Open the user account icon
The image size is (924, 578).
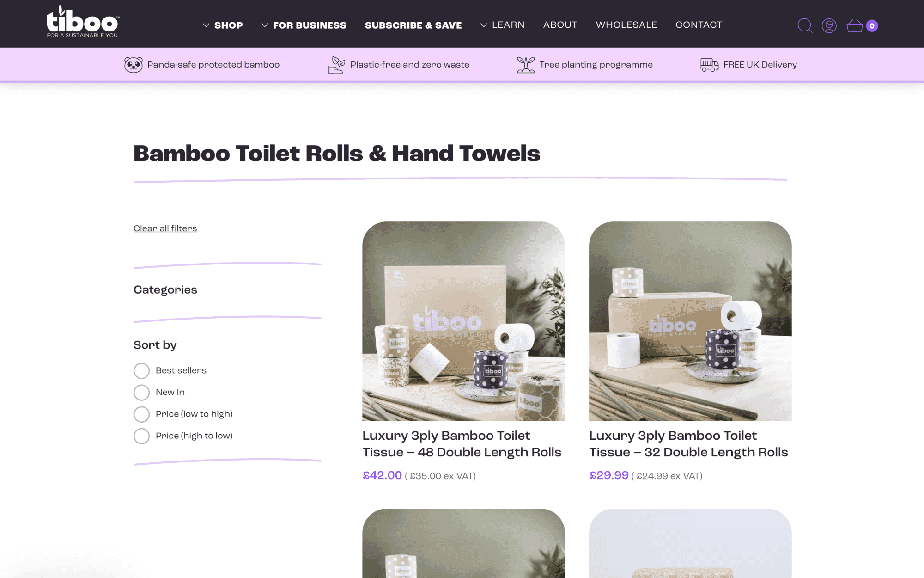pyautogui.click(x=829, y=25)
